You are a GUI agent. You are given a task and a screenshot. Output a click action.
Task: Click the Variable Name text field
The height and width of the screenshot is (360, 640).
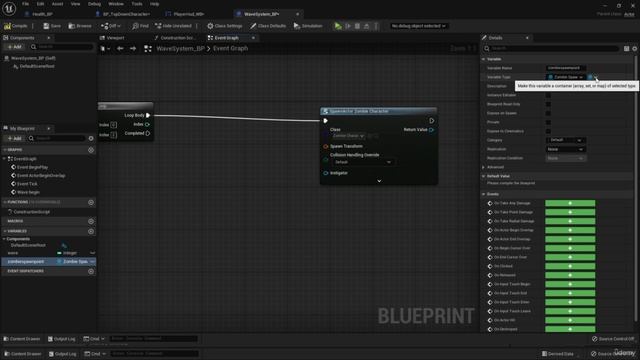566,68
